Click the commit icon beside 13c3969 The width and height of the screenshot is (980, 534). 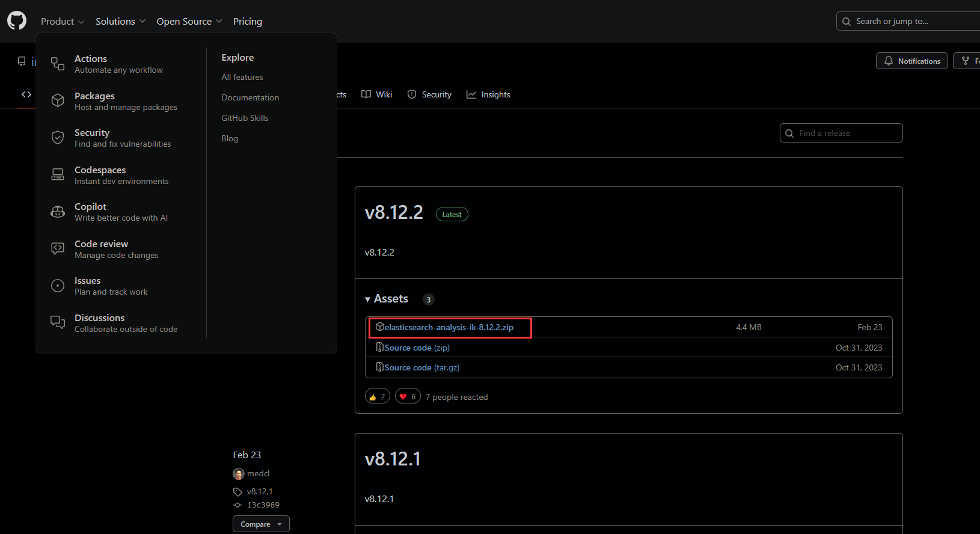pyautogui.click(x=238, y=505)
